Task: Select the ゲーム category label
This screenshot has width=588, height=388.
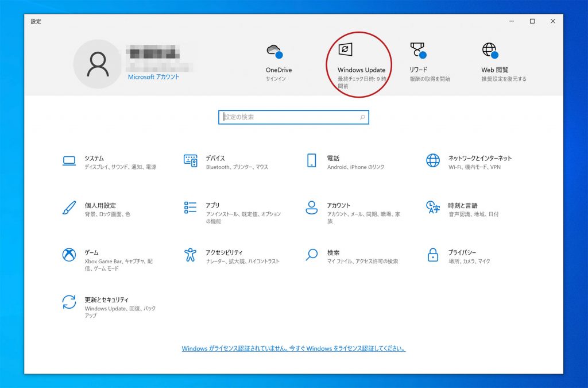Action: tap(91, 252)
